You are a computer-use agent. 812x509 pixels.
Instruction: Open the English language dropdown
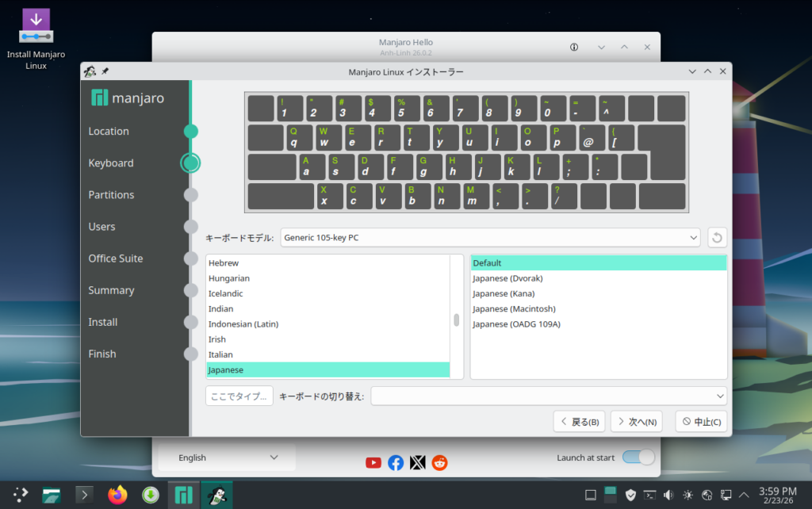click(x=227, y=457)
